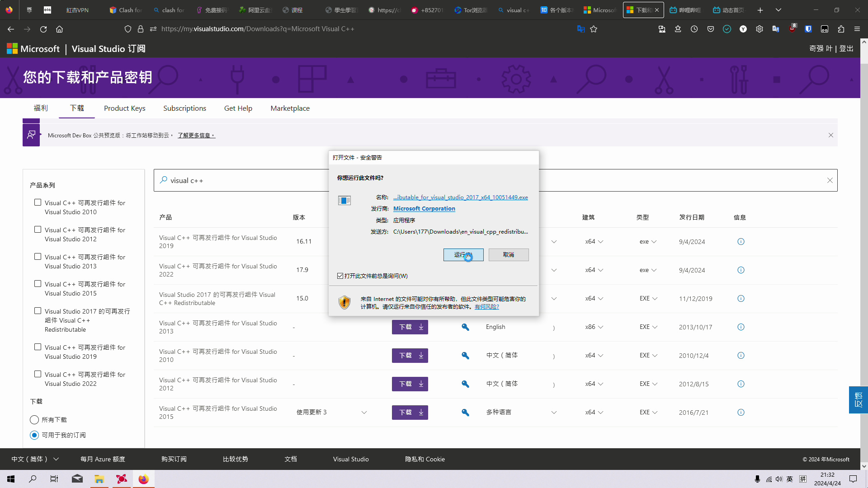This screenshot has height=488, width=868.
Task: Expand version dropdown 使用更新 3
Action: click(x=331, y=413)
